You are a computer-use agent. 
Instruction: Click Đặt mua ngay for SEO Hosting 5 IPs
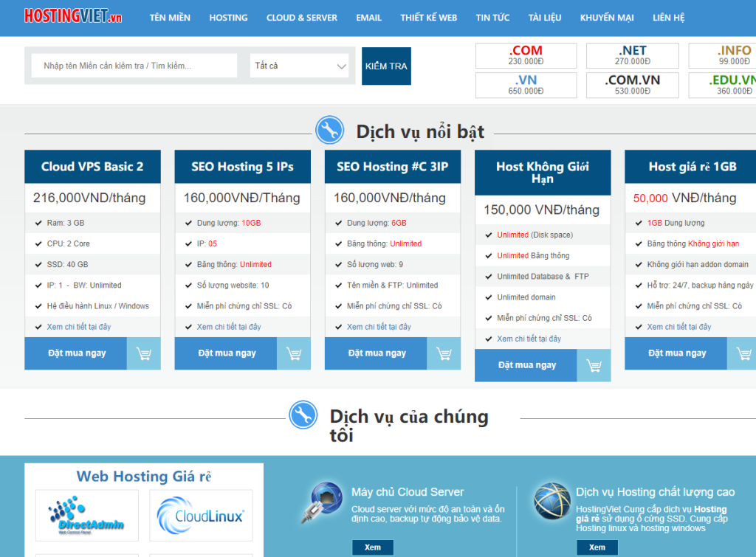226,353
